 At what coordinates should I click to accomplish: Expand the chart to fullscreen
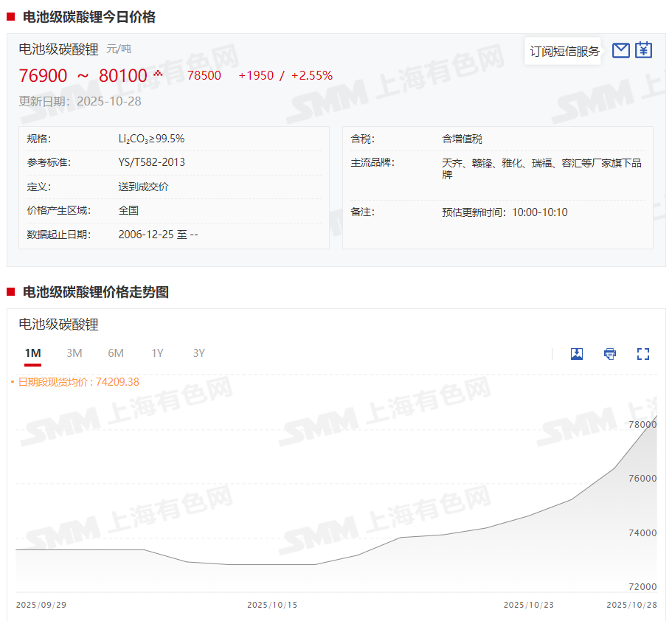[x=643, y=354]
